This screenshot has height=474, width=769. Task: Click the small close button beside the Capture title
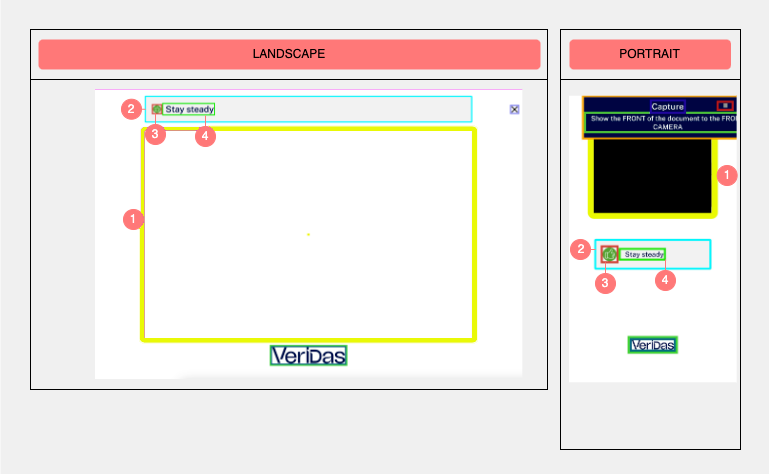[x=725, y=105]
